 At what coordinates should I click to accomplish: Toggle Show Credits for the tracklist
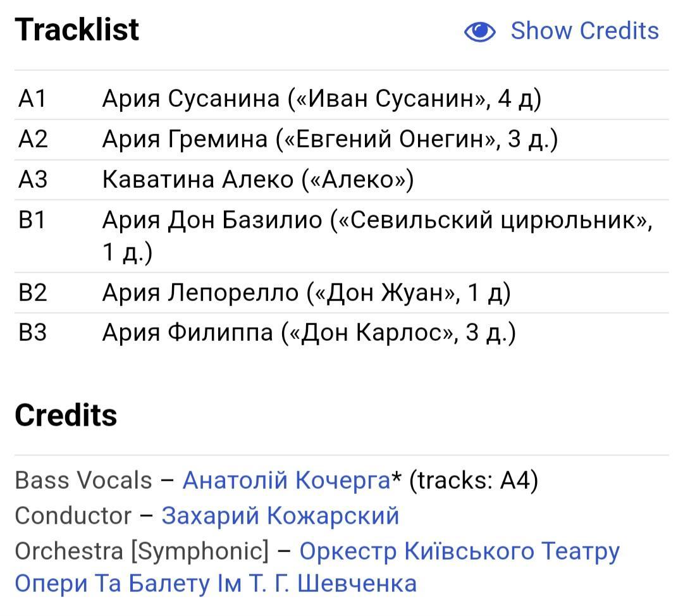pyautogui.click(x=562, y=31)
